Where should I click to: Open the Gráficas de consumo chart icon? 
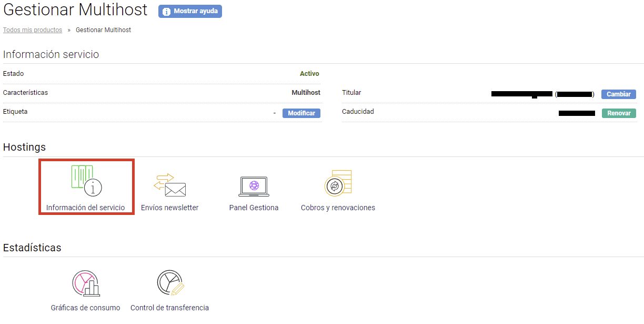pyautogui.click(x=86, y=283)
